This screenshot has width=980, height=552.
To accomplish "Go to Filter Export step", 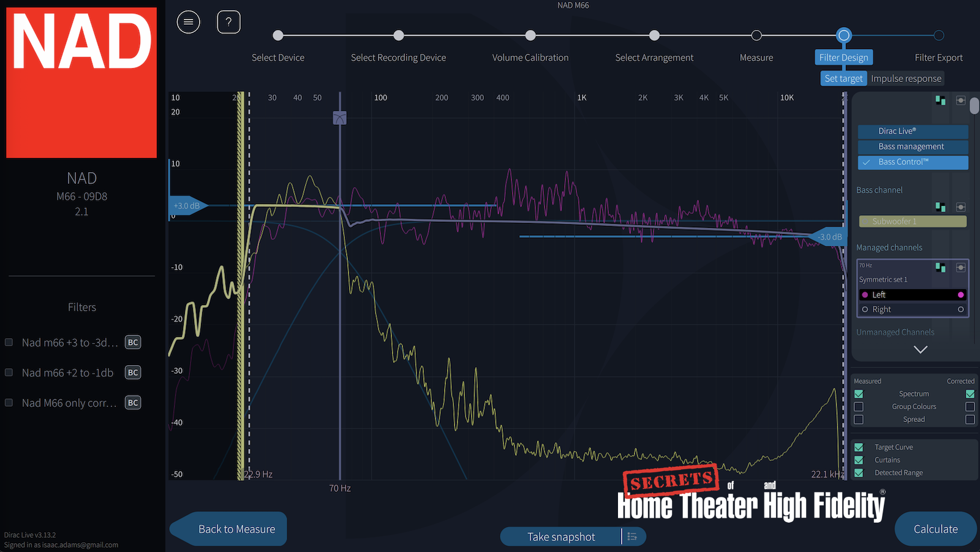I will point(939,58).
